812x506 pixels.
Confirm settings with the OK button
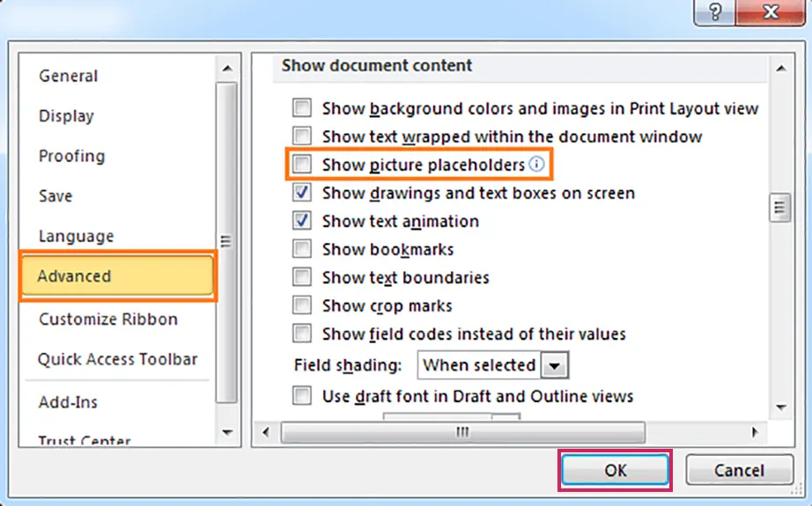616,470
